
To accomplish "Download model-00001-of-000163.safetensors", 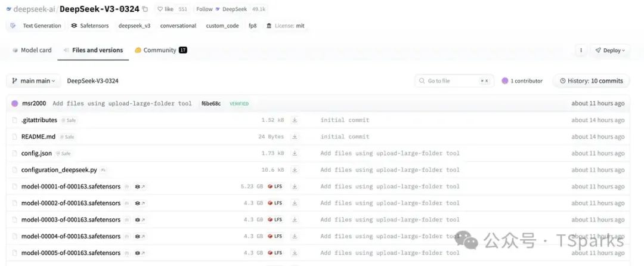I will click(295, 186).
